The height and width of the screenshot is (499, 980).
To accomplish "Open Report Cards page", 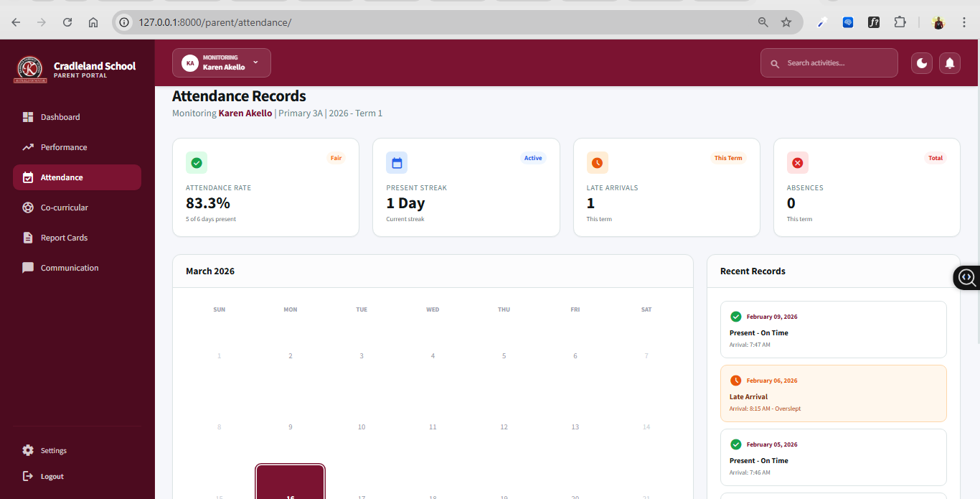I will point(64,238).
